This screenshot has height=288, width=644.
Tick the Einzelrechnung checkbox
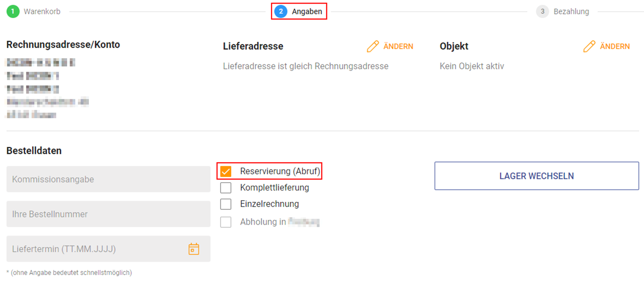(x=226, y=204)
